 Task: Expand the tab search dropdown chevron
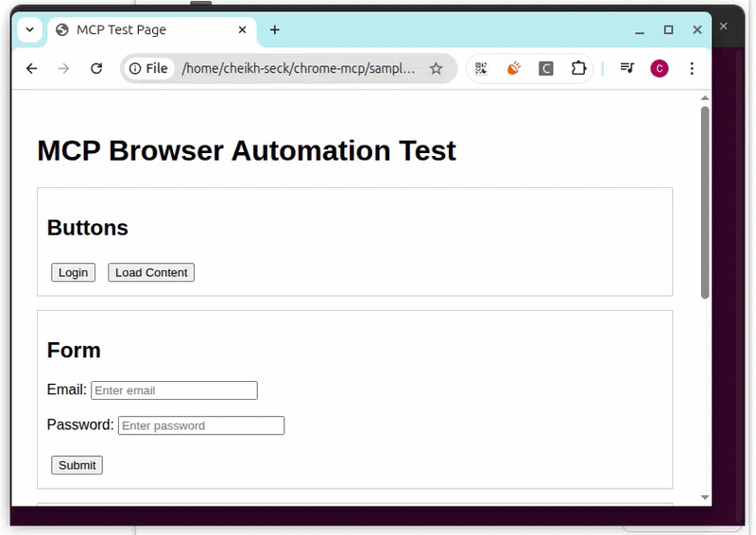(30, 30)
